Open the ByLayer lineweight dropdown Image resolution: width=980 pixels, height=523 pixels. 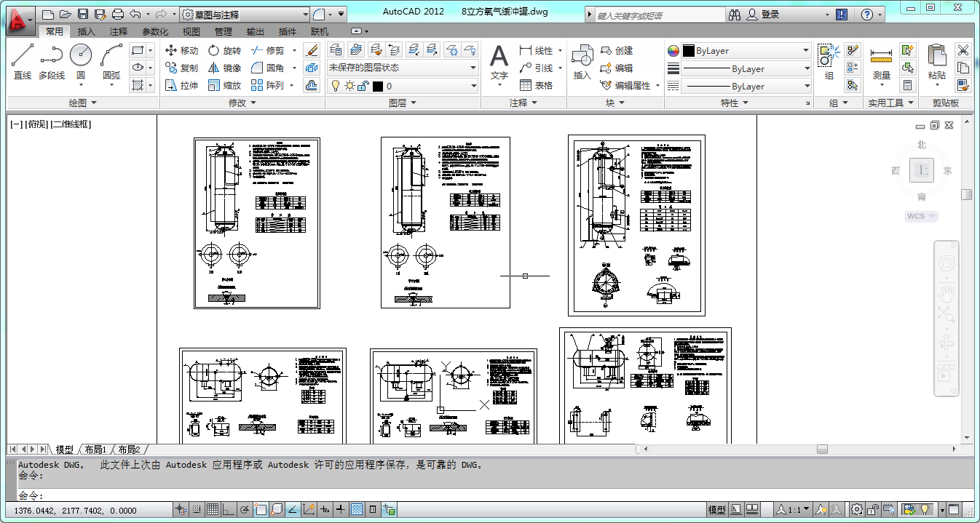coord(747,68)
